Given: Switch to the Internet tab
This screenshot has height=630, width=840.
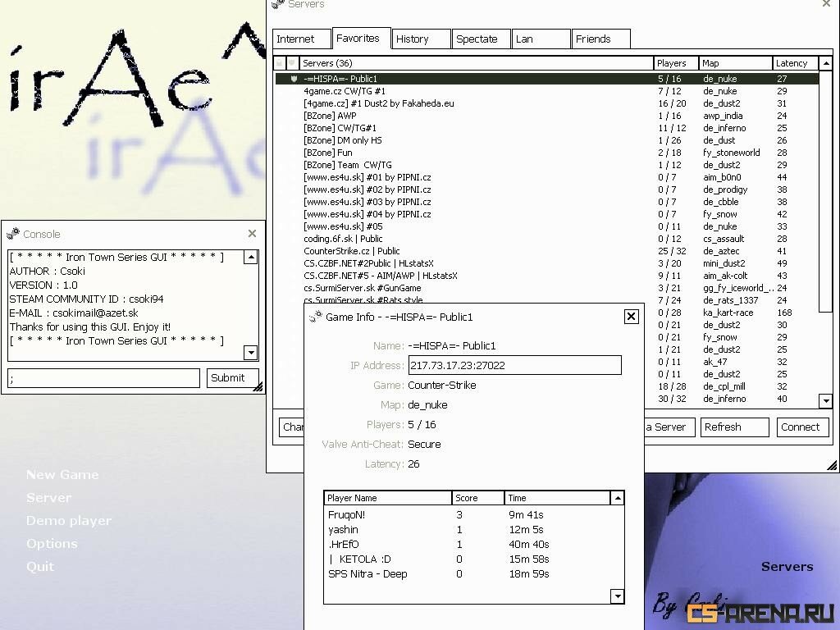Looking at the screenshot, I should pyautogui.click(x=300, y=39).
